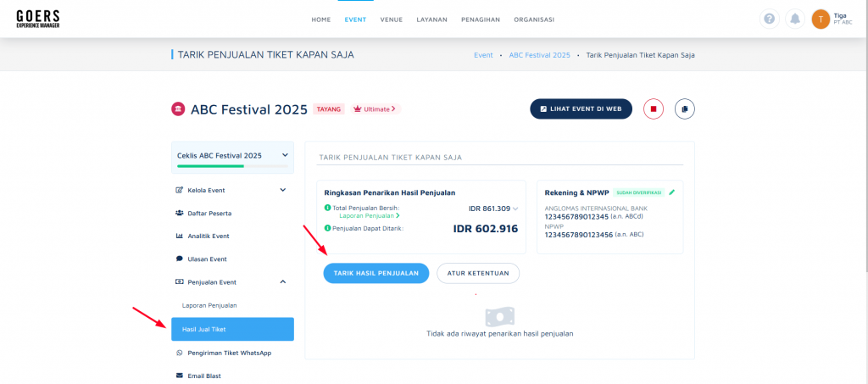Click the GOERS Experience Manager logo
Viewport: 868px width, 384px height.
click(x=37, y=19)
